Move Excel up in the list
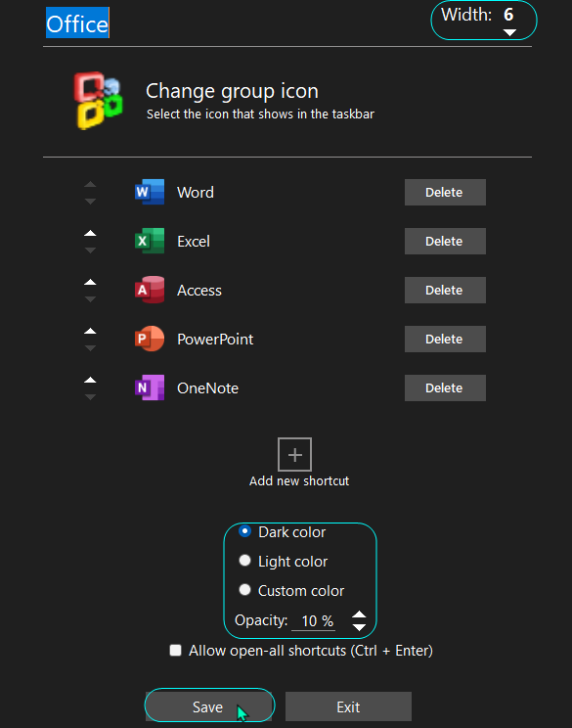572x728 pixels. coord(90,233)
